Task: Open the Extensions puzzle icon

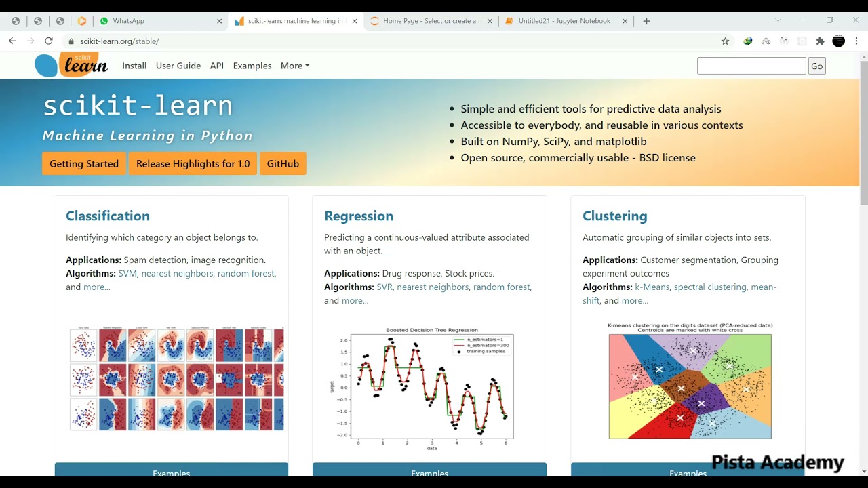Action: [820, 41]
